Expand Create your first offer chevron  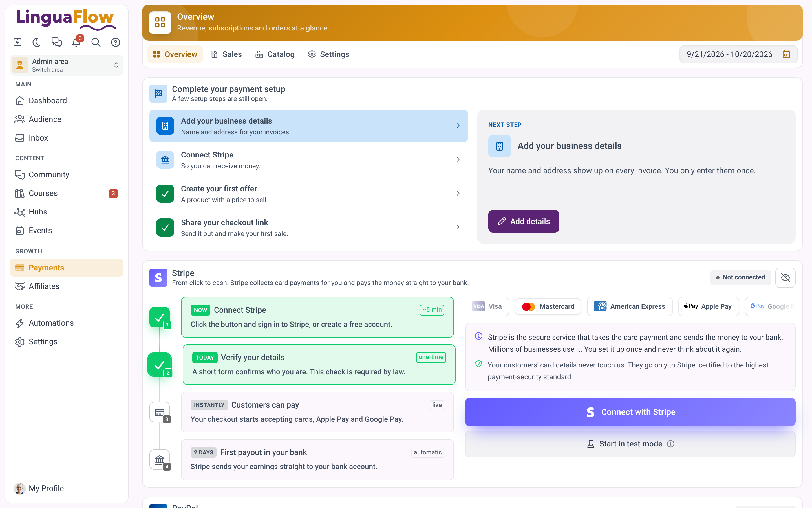click(x=458, y=194)
